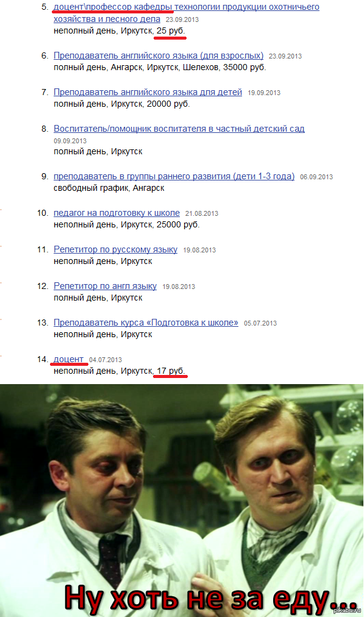Click the 17 руб. salary text

point(170,371)
